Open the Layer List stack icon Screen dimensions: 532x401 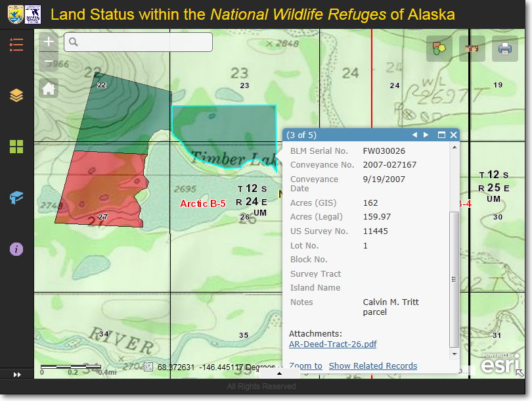pos(16,96)
